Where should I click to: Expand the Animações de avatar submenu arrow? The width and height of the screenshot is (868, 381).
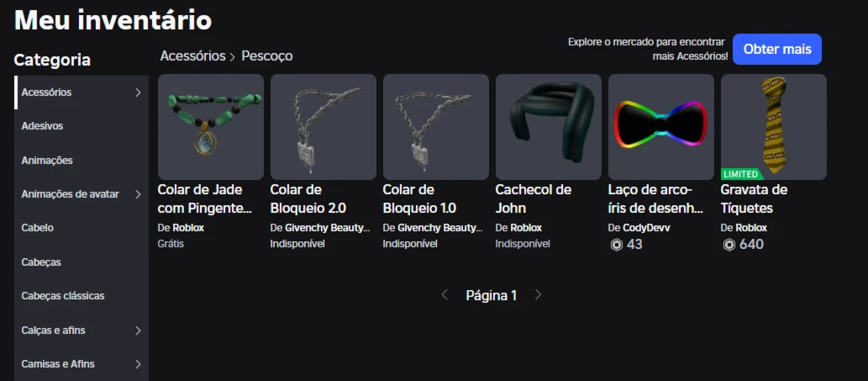pos(139,194)
